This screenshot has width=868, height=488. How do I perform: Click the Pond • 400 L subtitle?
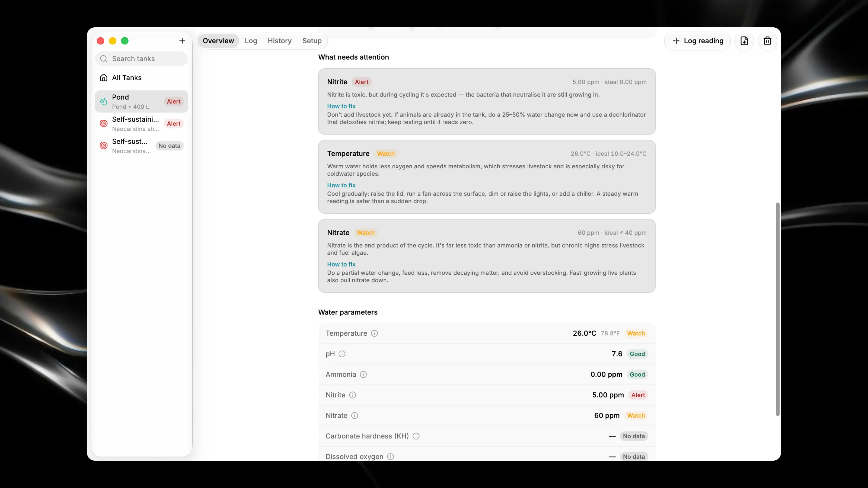(x=130, y=107)
